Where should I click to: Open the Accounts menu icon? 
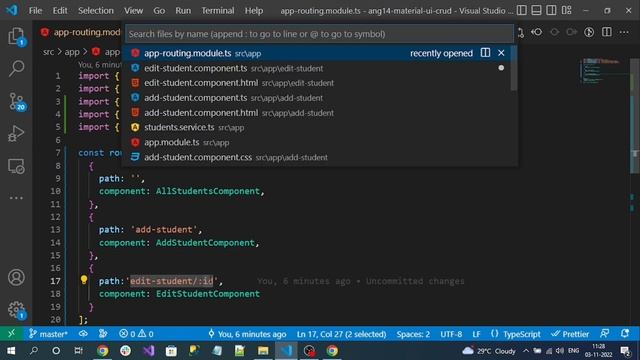(16, 277)
